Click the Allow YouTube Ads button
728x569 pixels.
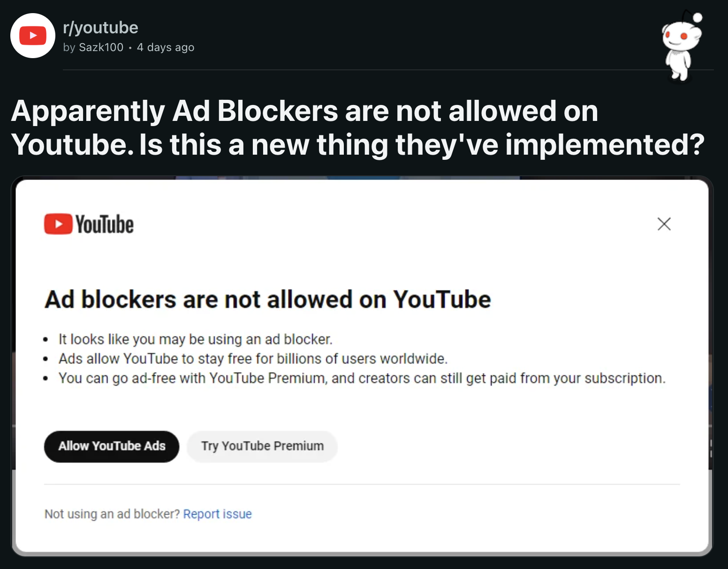tap(112, 446)
